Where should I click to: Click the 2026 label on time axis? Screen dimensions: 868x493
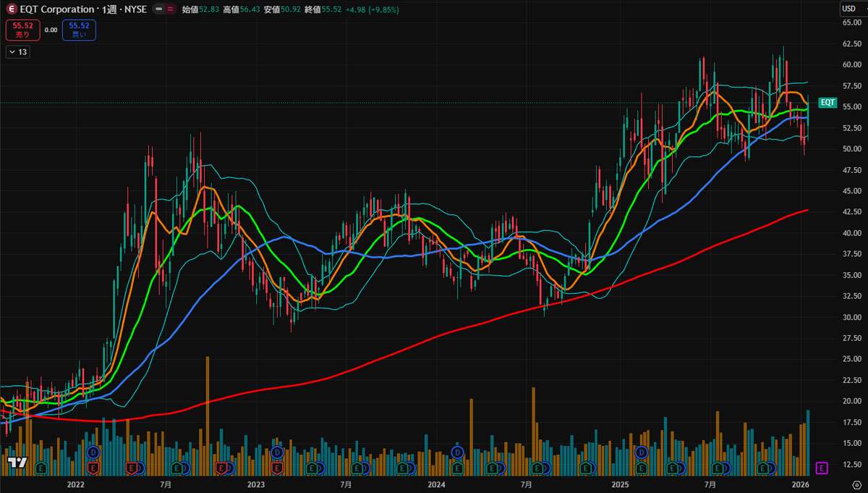click(800, 484)
